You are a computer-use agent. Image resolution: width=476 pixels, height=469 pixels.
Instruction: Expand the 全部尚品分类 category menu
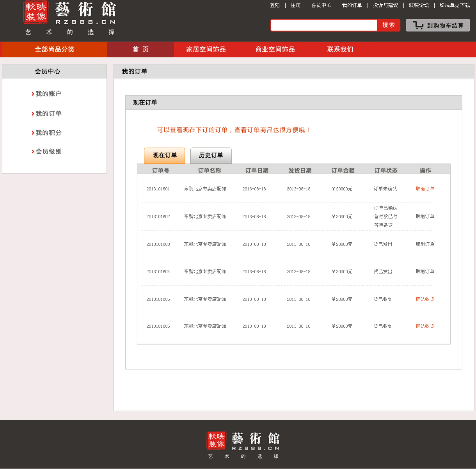pos(55,50)
